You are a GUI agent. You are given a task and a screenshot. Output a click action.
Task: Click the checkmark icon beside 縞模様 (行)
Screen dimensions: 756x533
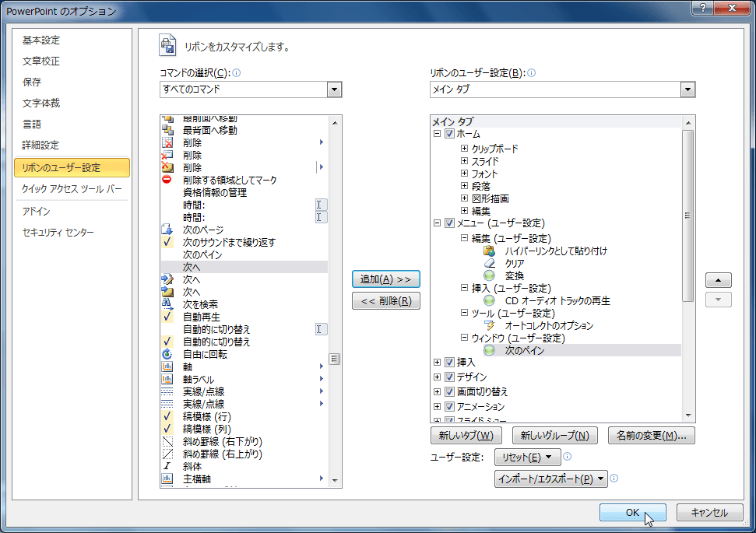tap(167, 416)
